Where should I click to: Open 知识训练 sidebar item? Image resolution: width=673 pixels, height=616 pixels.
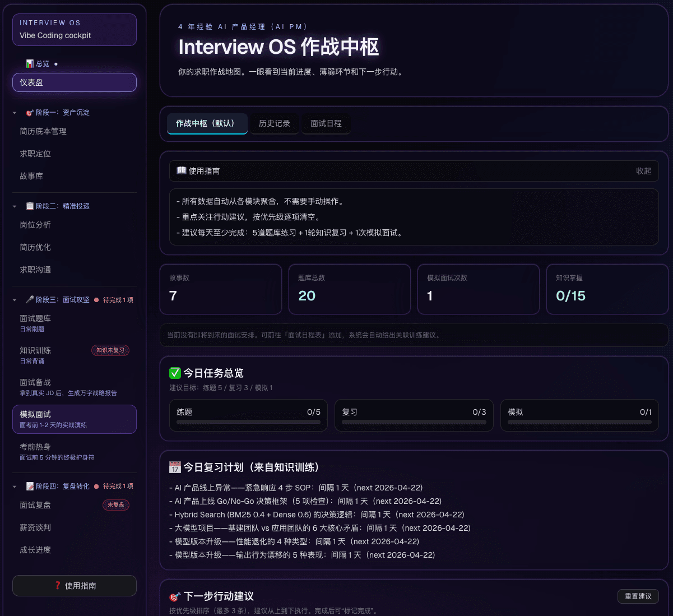(75, 355)
